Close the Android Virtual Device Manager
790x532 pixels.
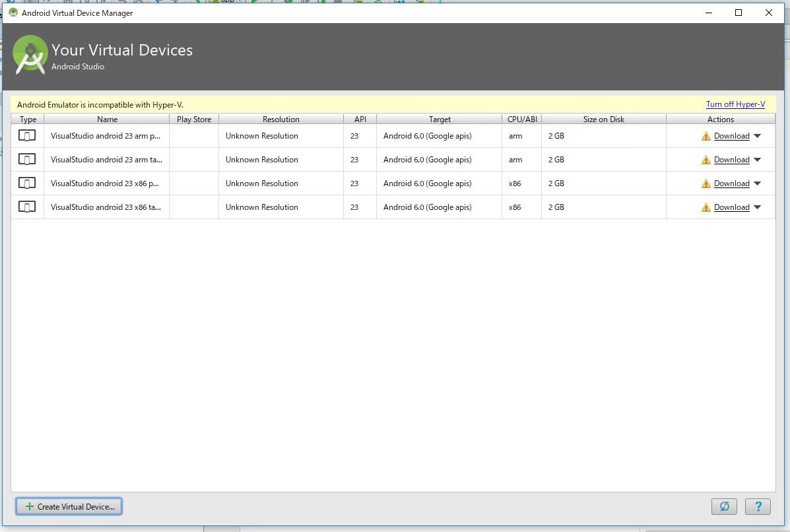click(x=768, y=13)
